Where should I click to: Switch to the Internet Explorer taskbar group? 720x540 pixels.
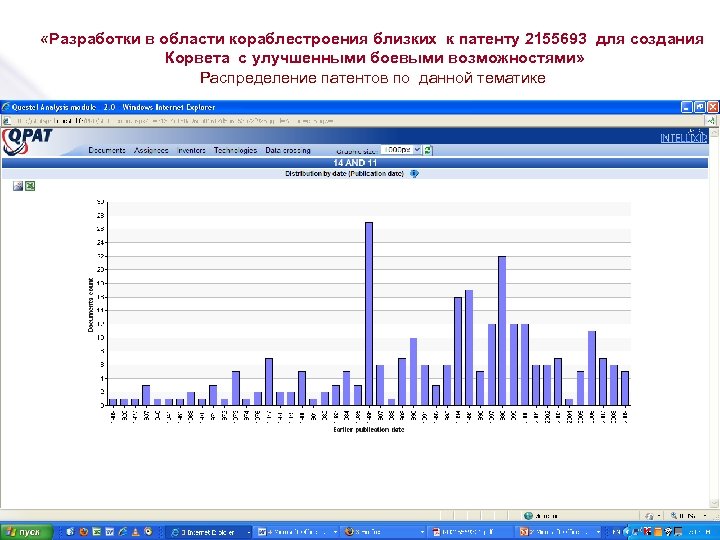click(207, 532)
